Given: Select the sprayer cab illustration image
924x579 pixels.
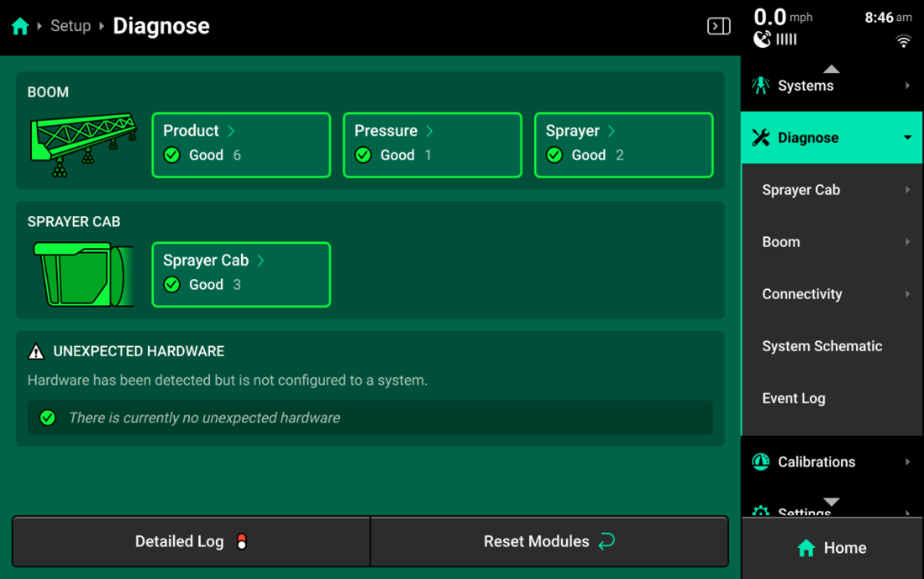Looking at the screenshot, I should click(x=83, y=274).
